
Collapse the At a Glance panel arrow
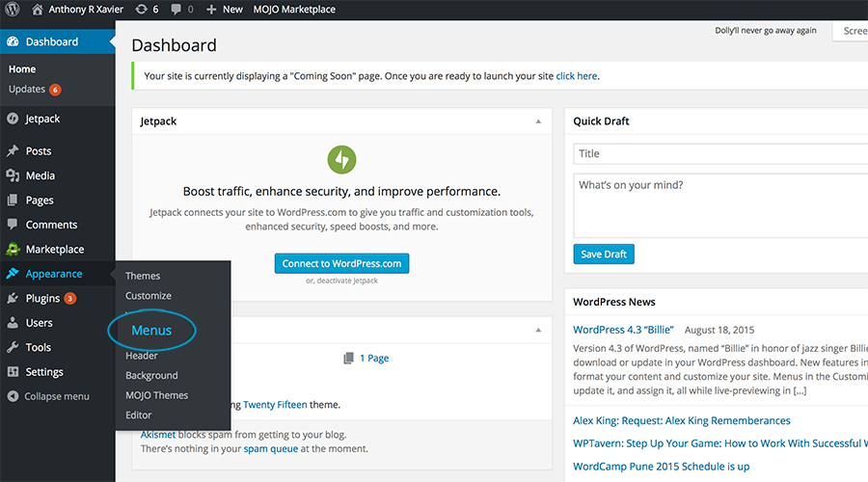tap(538, 330)
